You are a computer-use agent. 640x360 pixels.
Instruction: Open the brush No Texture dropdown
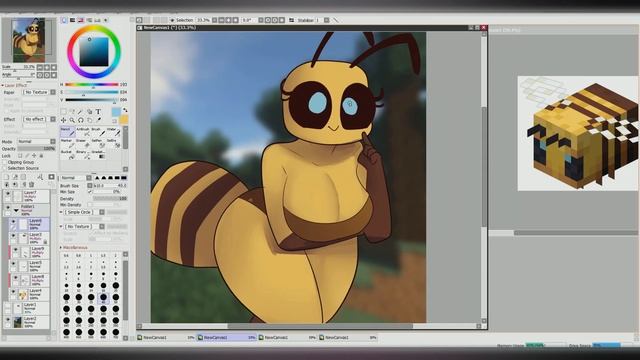click(x=84, y=227)
